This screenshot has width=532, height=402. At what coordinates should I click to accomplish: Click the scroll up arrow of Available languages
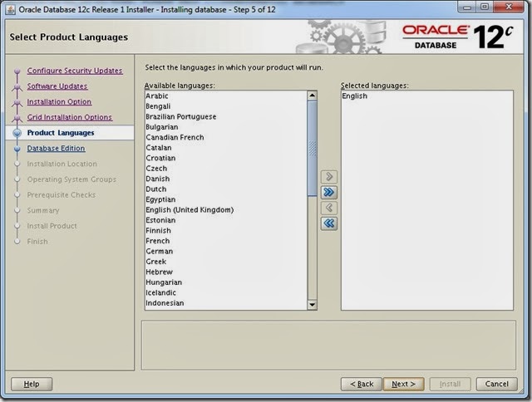tap(312, 96)
